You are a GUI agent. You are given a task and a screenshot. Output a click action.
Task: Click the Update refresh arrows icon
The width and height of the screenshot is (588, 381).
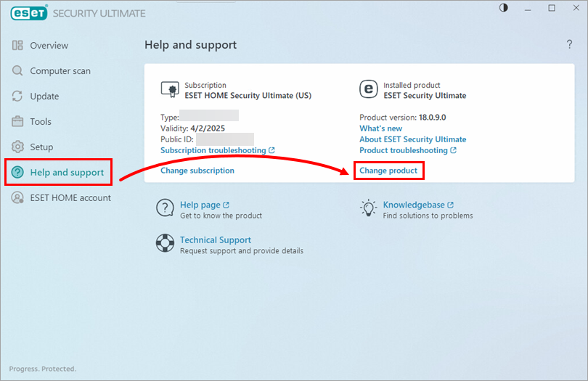point(17,96)
